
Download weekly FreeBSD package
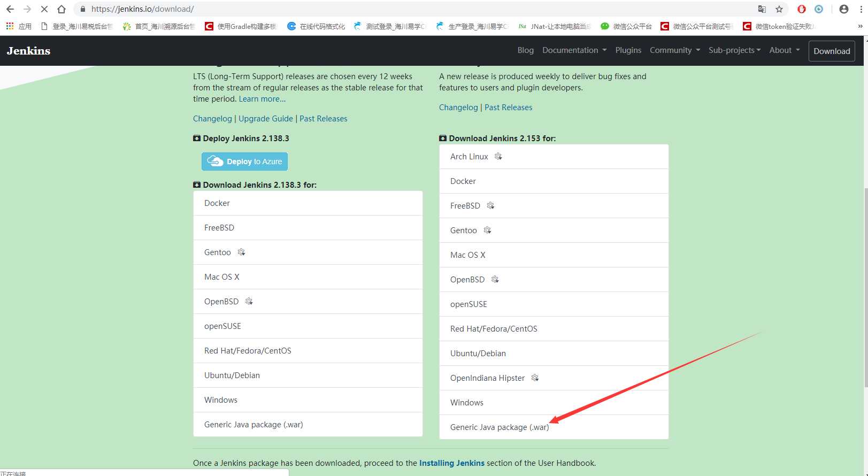(x=554, y=206)
